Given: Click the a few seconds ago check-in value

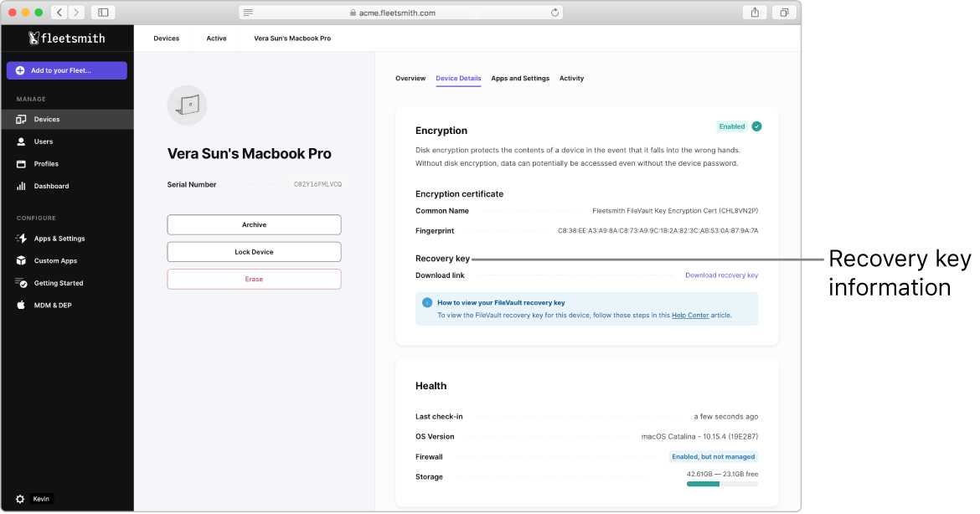Looking at the screenshot, I should point(726,417).
